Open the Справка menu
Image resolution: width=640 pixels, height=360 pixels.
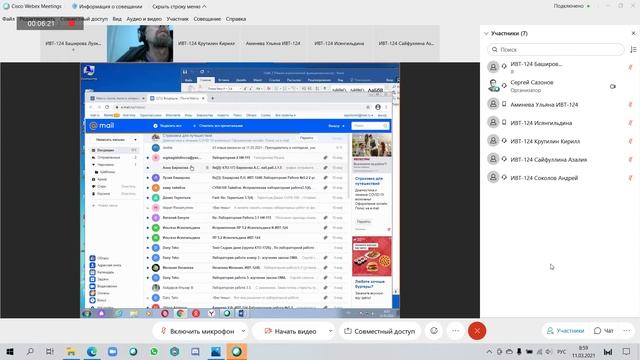tap(236, 19)
